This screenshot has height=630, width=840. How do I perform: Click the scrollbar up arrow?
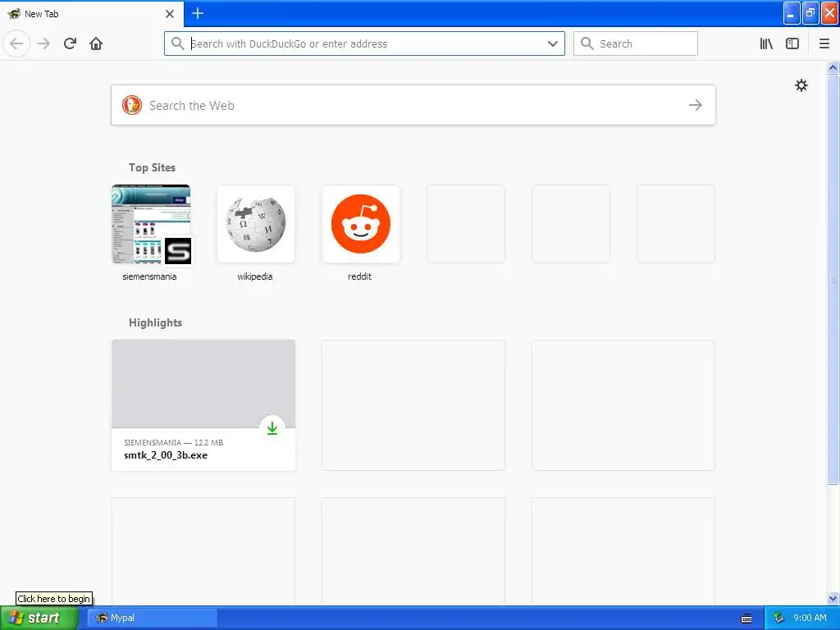click(833, 67)
